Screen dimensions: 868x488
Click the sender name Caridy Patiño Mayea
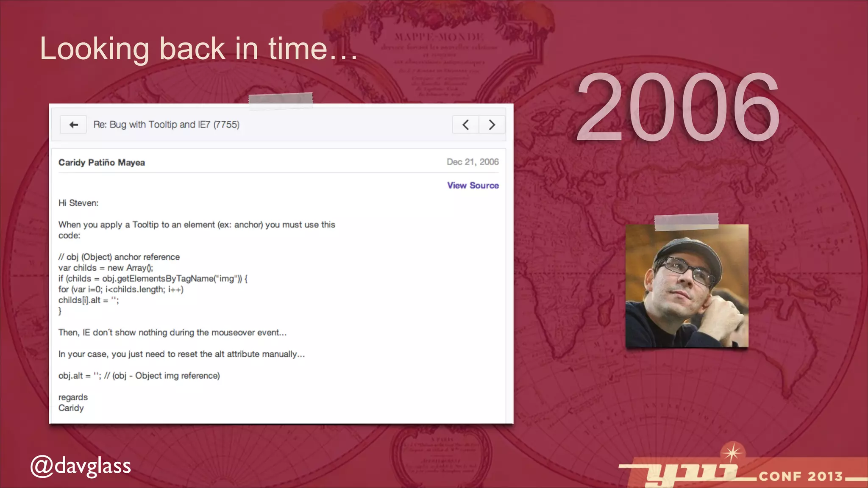pyautogui.click(x=102, y=163)
